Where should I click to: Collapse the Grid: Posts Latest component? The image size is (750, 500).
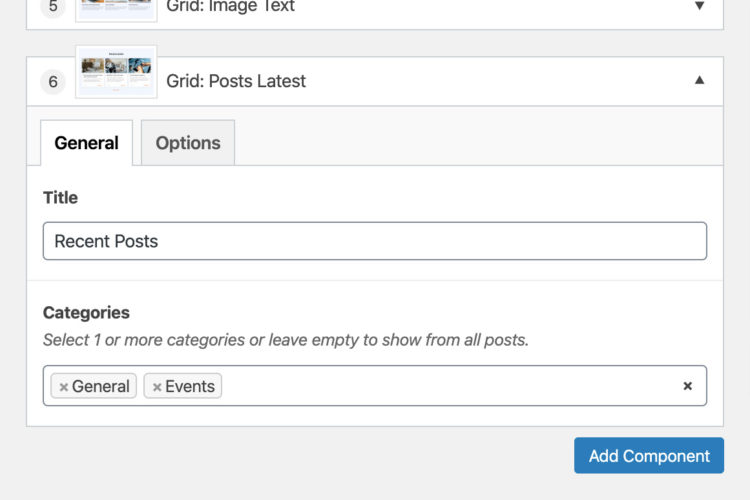[x=699, y=81]
